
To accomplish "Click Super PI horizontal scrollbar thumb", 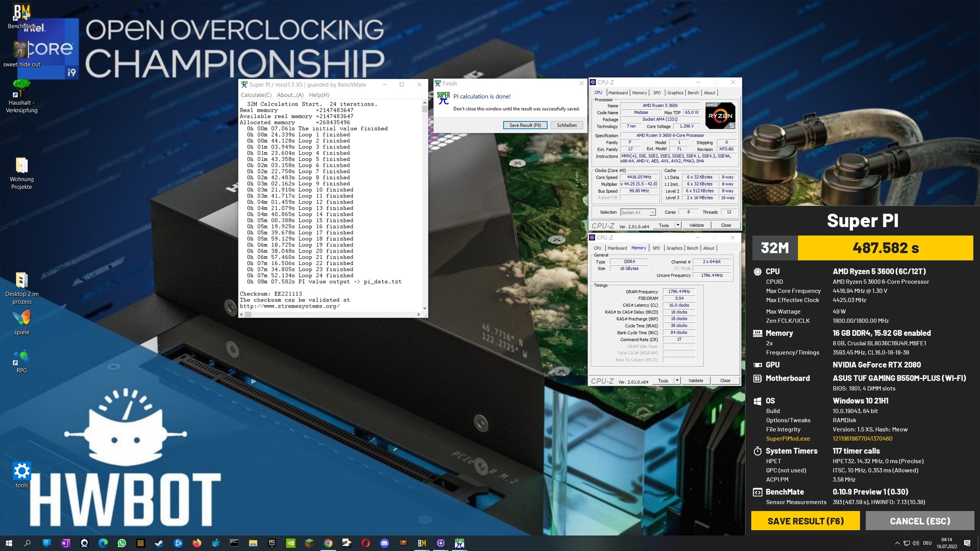I will [248, 314].
